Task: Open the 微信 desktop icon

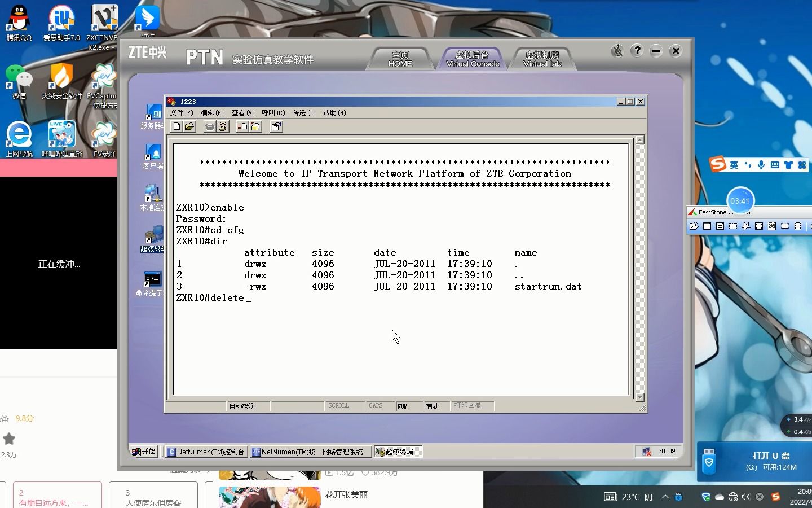Action: click(x=19, y=82)
